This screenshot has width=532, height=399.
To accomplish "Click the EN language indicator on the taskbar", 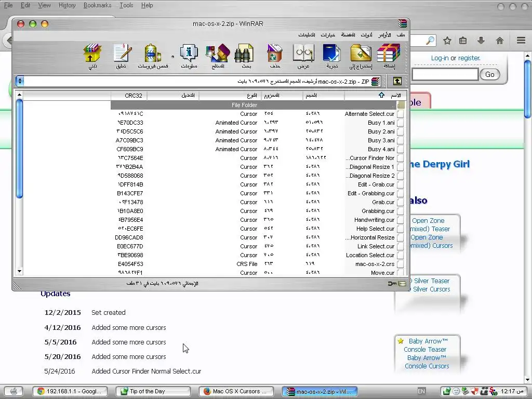I will [421, 391].
